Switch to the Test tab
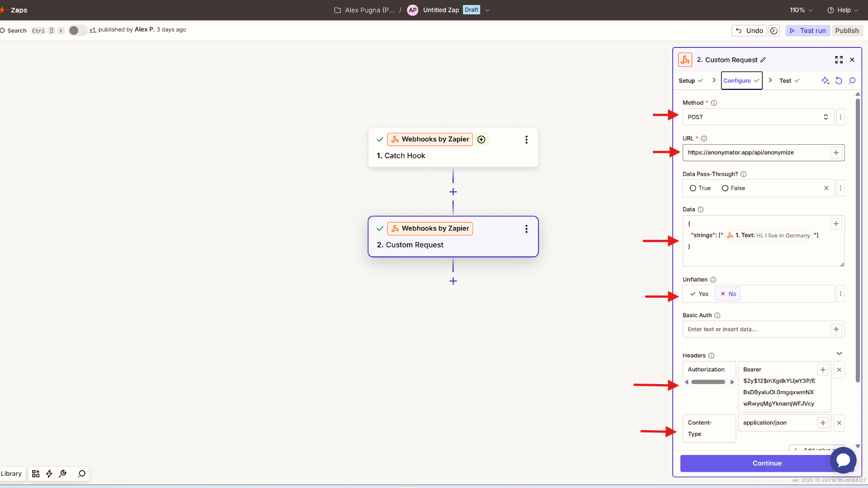The width and height of the screenshot is (868, 488). point(786,80)
